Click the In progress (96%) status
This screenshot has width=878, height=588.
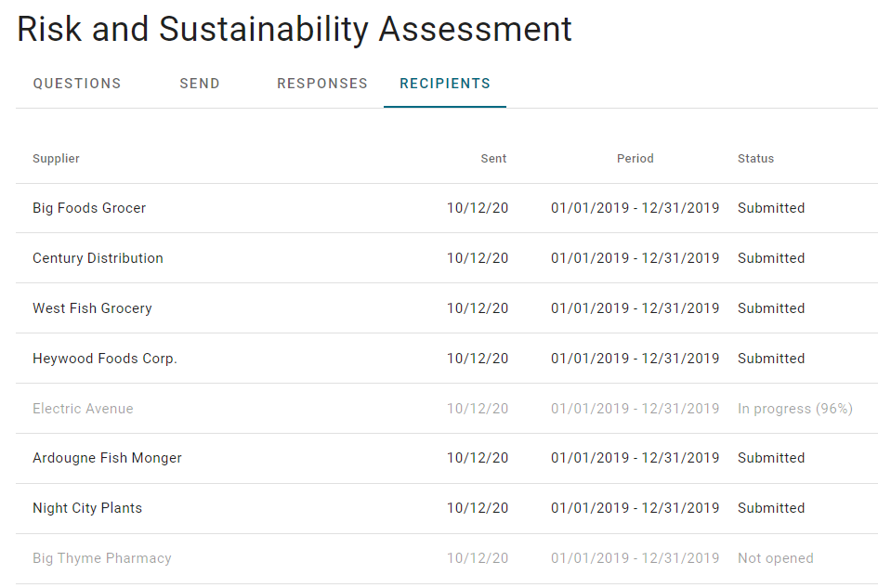click(x=795, y=409)
